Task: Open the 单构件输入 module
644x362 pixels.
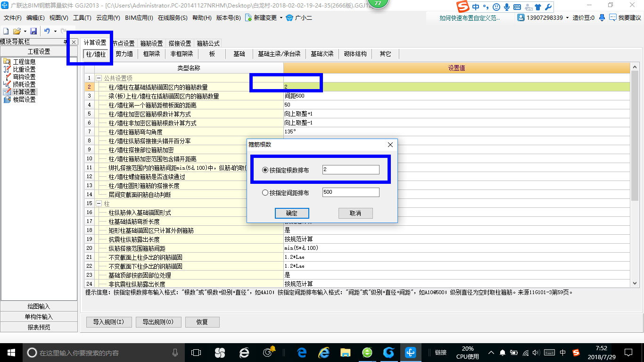Action: (x=39, y=317)
